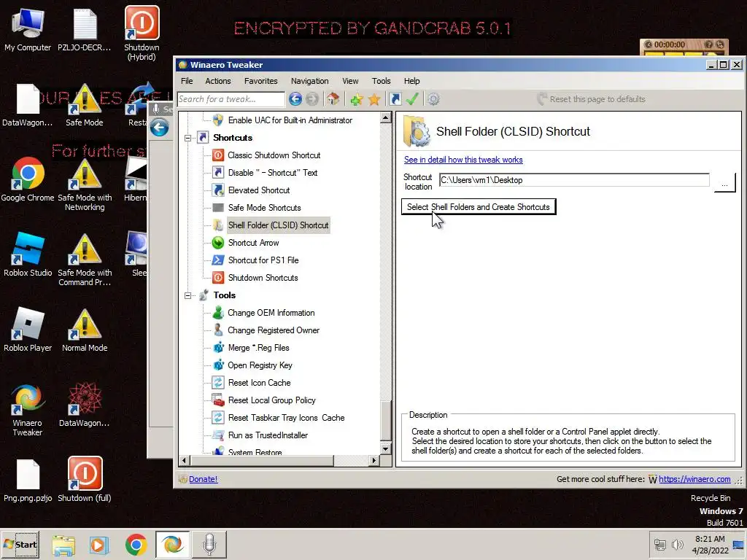
Task: Select the Normal Mode desktop shortcut
Action: click(x=85, y=330)
